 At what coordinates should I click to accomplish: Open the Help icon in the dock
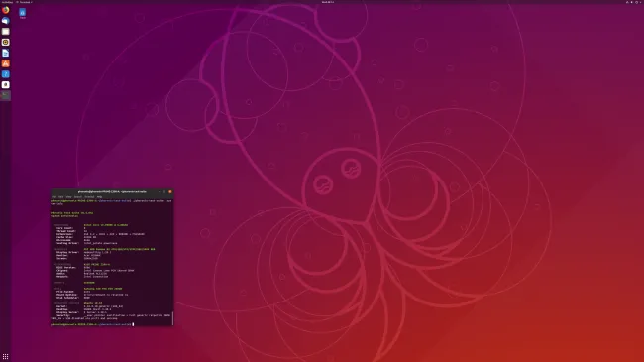tap(5, 74)
